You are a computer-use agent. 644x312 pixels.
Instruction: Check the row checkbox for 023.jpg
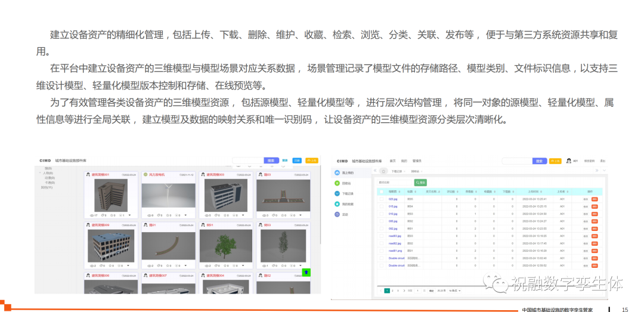click(382, 199)
